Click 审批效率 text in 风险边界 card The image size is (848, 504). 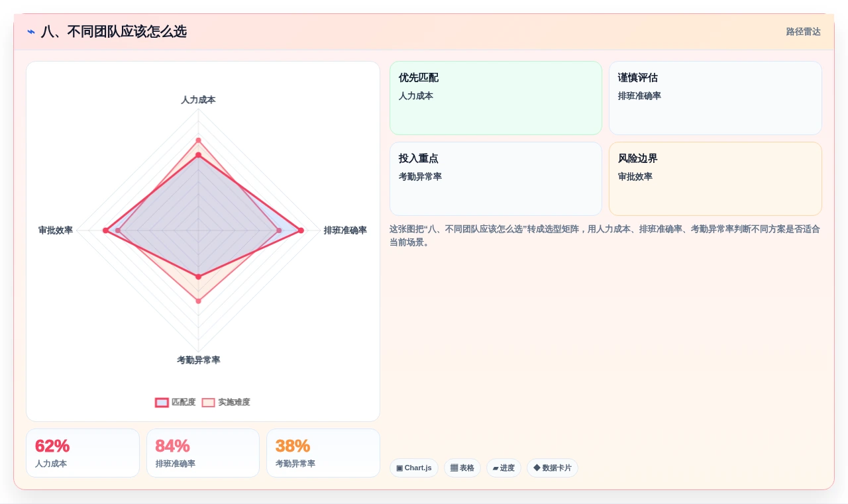(x=635, y=177)
